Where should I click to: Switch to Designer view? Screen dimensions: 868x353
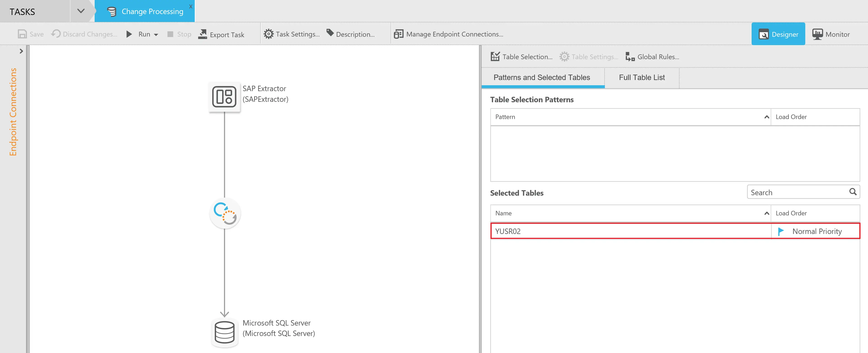pyautogui.click(x=778, y=34)
